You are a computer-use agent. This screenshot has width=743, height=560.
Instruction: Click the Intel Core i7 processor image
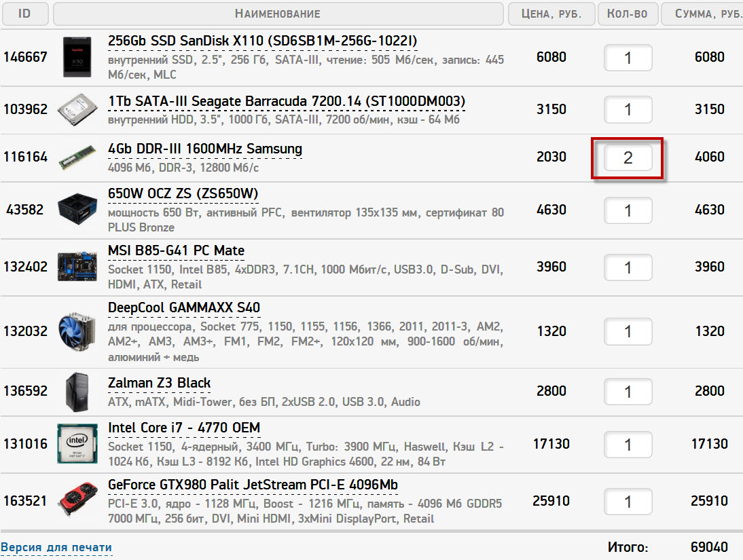pyautogui.click(x=77, y=444)
